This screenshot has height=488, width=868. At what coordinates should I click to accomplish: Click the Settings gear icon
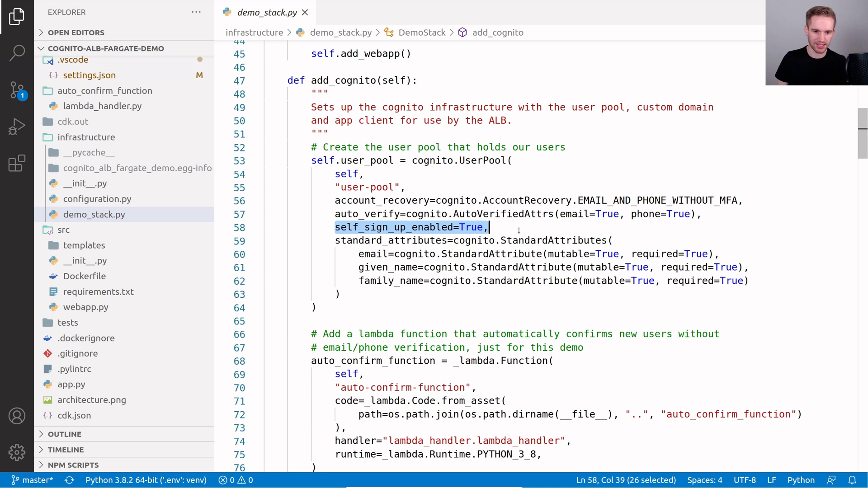coord(16,452)
